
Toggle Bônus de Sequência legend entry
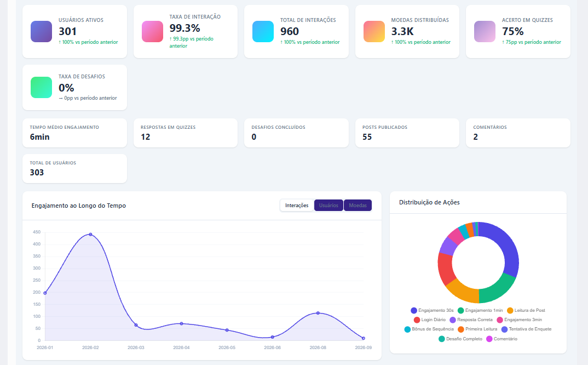click(429, 329)
